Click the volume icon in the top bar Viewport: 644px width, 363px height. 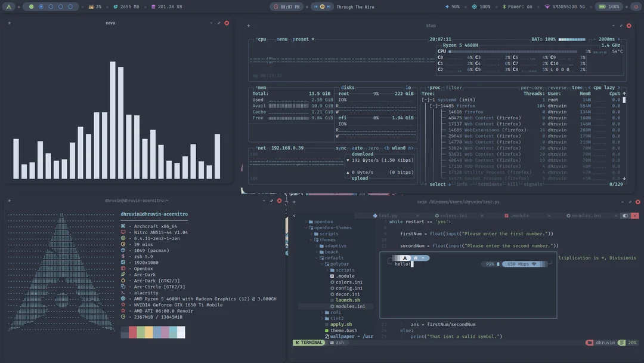447,7
